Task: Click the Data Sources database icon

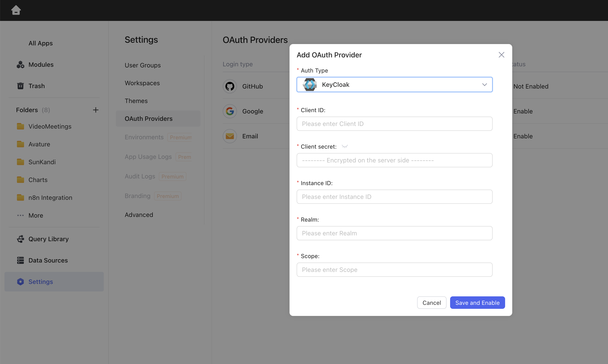Action: 20,260
